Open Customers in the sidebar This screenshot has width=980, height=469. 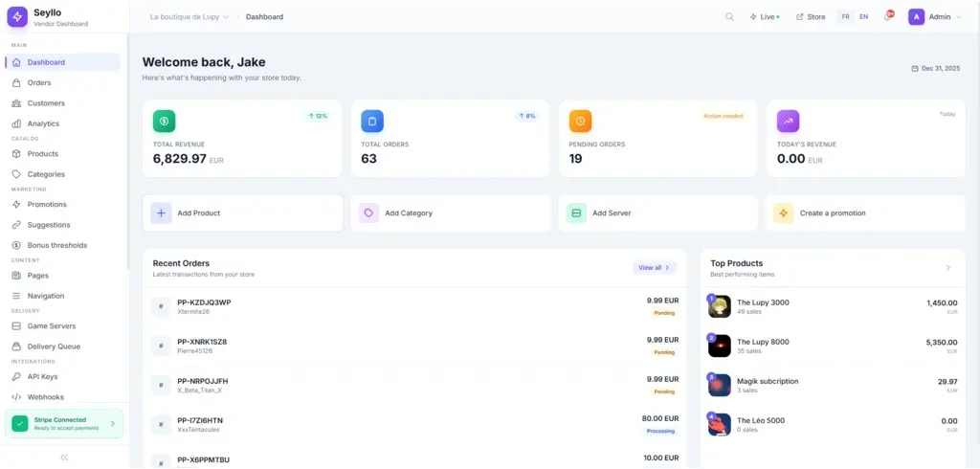[62, 103]
